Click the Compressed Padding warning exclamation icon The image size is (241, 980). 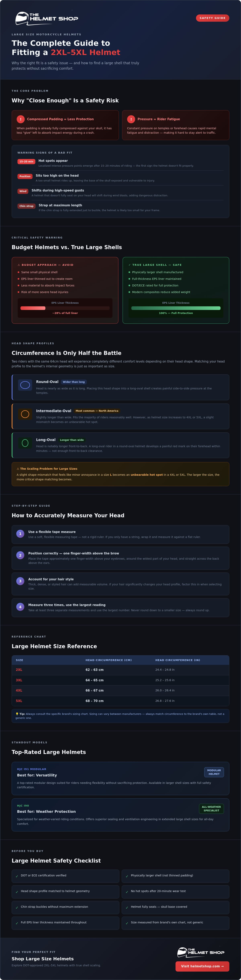20,119
